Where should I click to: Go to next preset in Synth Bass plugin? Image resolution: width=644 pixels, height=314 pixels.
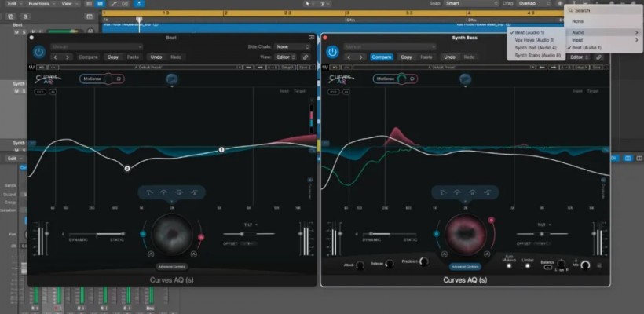click(360, 57)
